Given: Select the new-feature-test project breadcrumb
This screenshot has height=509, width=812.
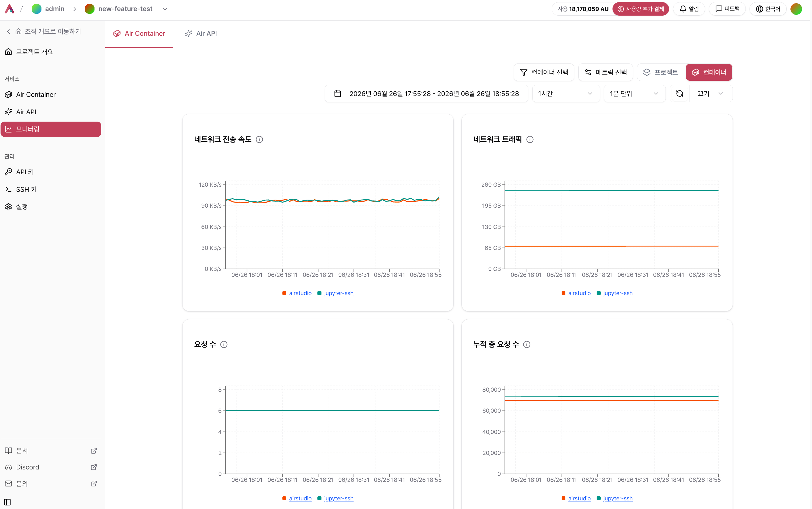Looking at the screenshot, I should (118, 9).
